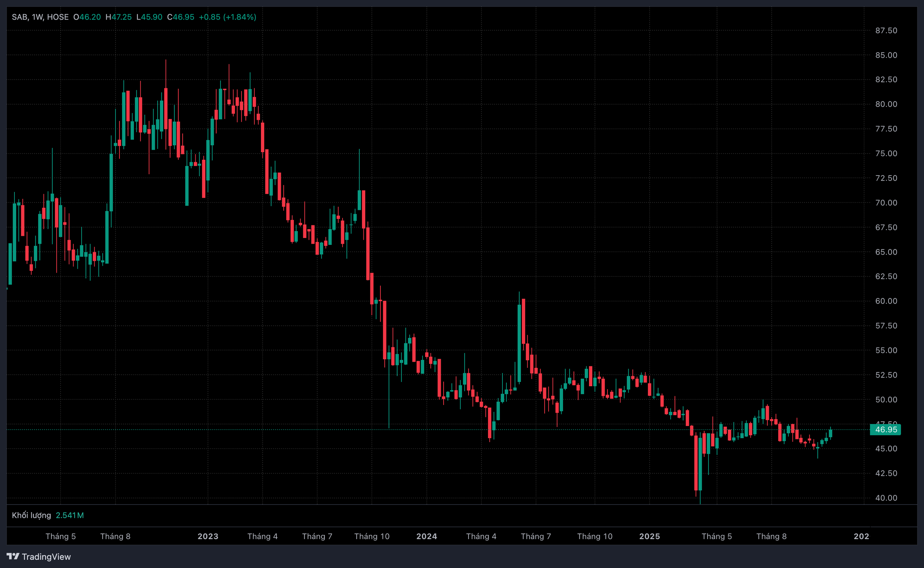Click the first Tháng 5 time label
This screenshot has height=568, width=924.
[61, 536]
